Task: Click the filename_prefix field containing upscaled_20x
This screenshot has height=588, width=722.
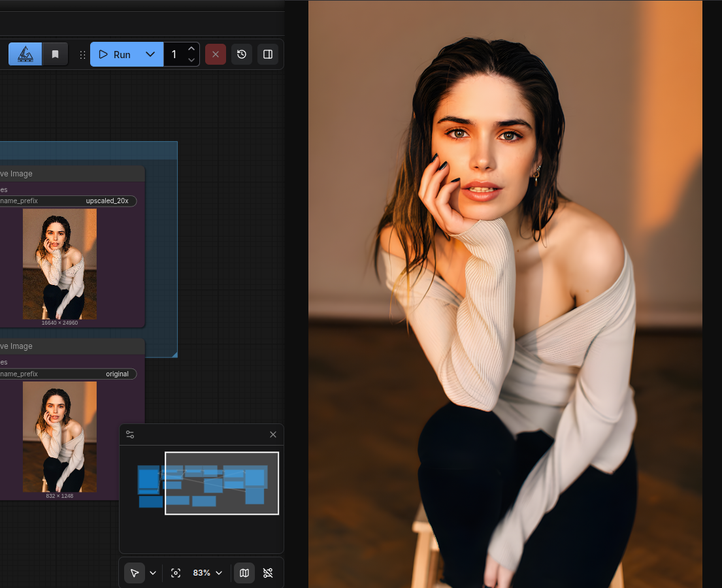Action: (68, 201)
